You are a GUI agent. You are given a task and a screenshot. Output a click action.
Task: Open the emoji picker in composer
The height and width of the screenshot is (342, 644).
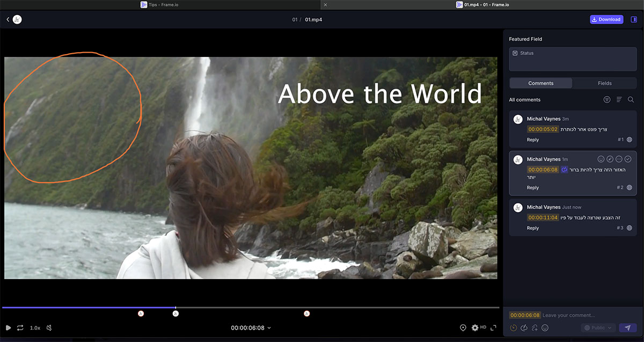tap(545, 328)
